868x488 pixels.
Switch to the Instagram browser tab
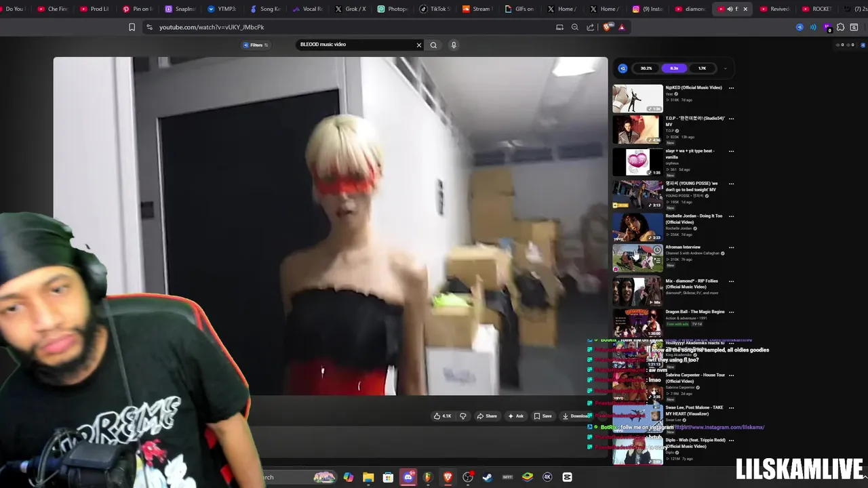pyautogui.click(x=648, y=9)
